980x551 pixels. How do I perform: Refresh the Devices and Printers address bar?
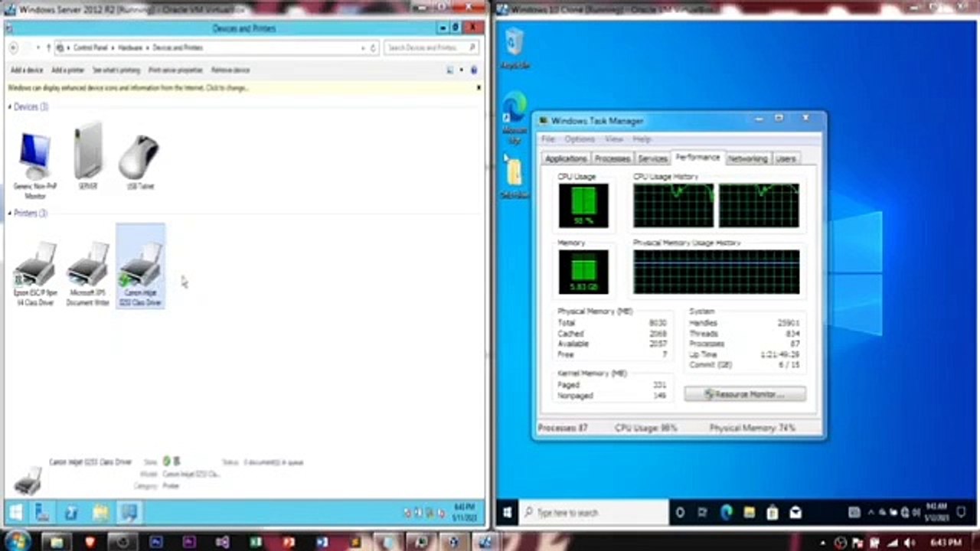373,47
